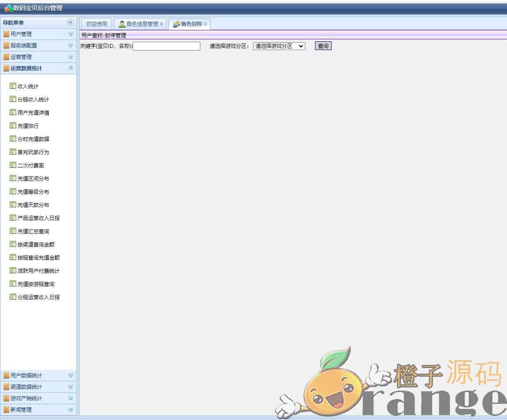The height and width of the screenshot is (420, 507).
Task: Expand the 渠道数据统计 section
Action: click(x=70, y=387)
